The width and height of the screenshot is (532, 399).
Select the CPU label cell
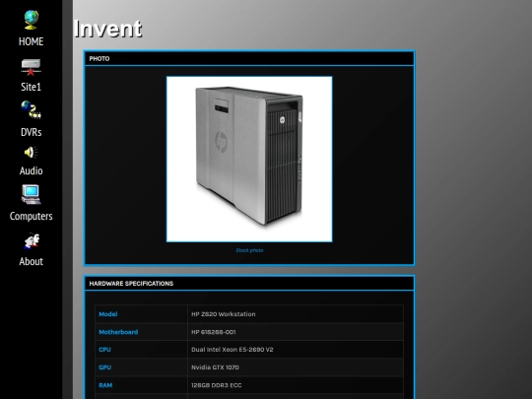coord(142,350)
